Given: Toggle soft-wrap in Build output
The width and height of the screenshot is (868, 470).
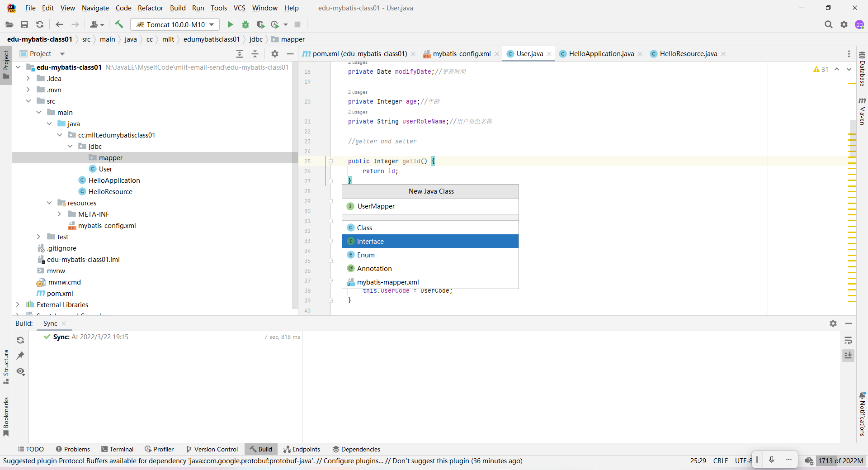Looking at the screenshot, I should 848,340.
